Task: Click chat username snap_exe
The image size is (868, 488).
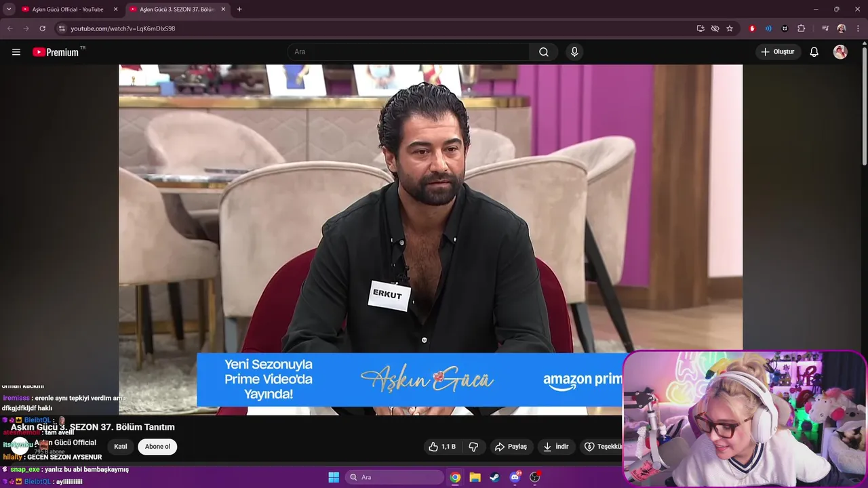Action: coord(24,469)
